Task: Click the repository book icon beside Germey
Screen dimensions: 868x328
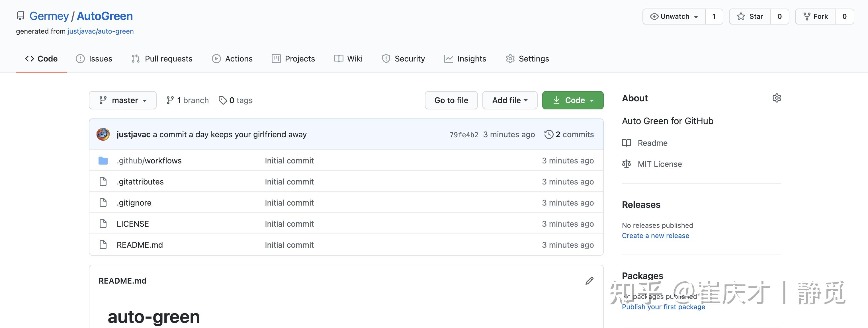Action: tap(21, 15)
